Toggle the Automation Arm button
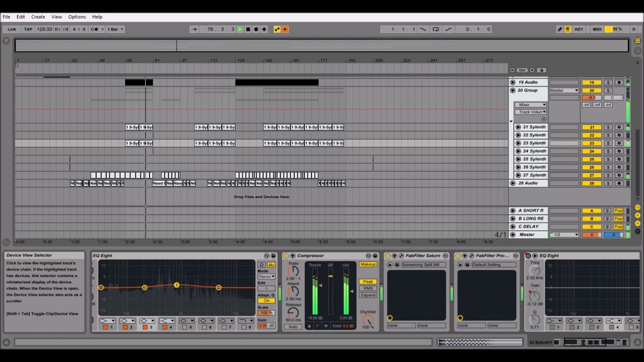The width and height of the screenshot is (644, 362). (277, 29)
